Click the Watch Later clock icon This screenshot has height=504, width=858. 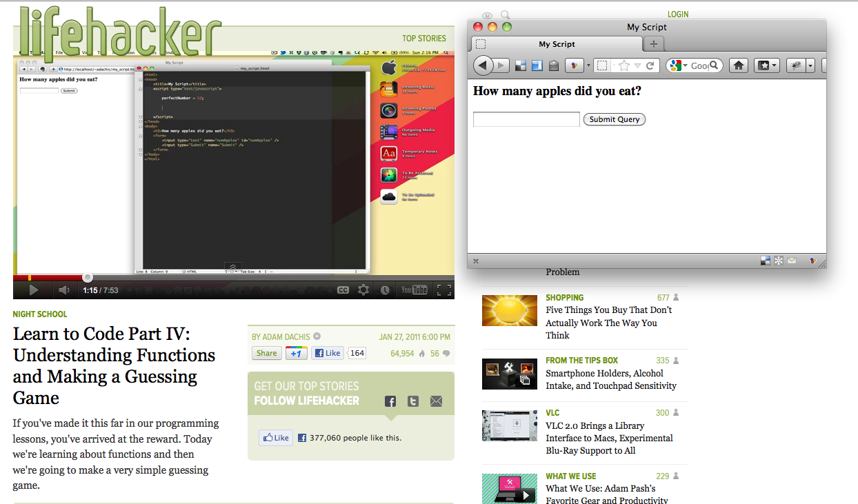point(385,290)
